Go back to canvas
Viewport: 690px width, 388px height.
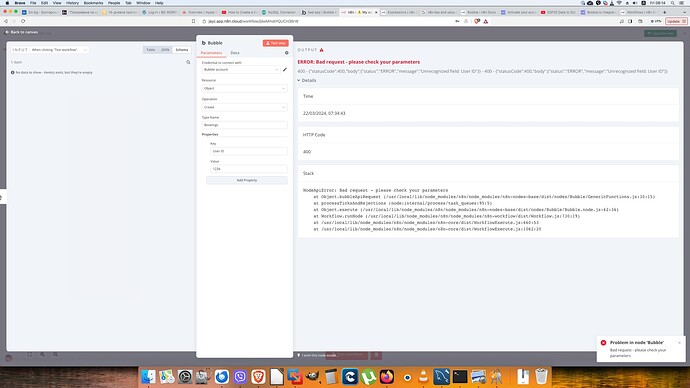[x=22, y=32]
